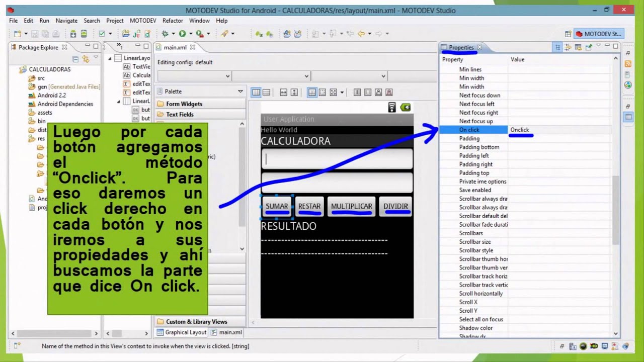Click the External Tools run icon with red toolbox
This screenshot has height=362, width=644.
pos(200,34)
